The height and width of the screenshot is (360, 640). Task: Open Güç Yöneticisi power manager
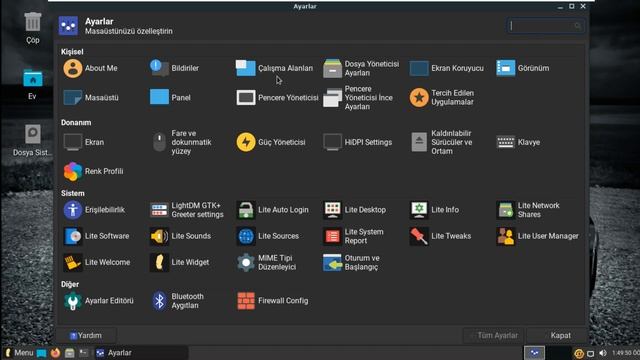(x=271, y=142)
